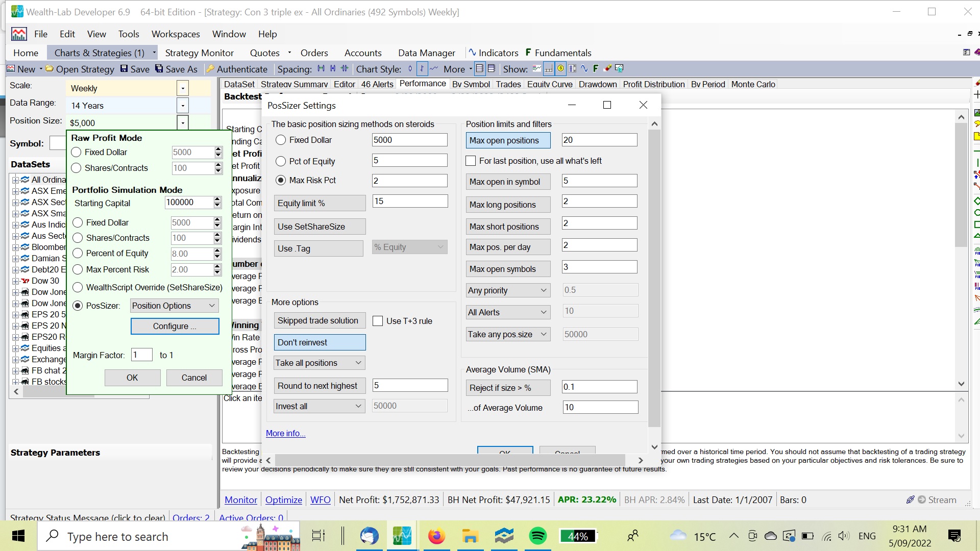
Task: Switch to the Monte Carlo tab
Action: coord(753,84)
